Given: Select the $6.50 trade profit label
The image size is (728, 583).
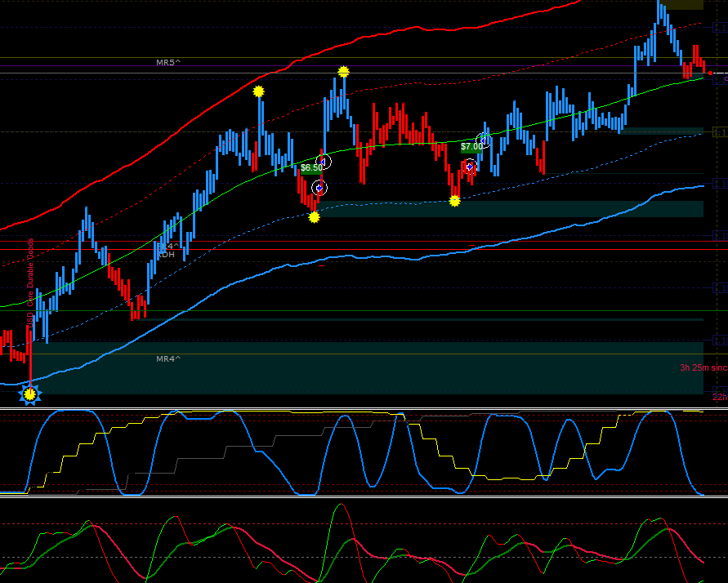Looking at the screenshot, I should (311, 168).
